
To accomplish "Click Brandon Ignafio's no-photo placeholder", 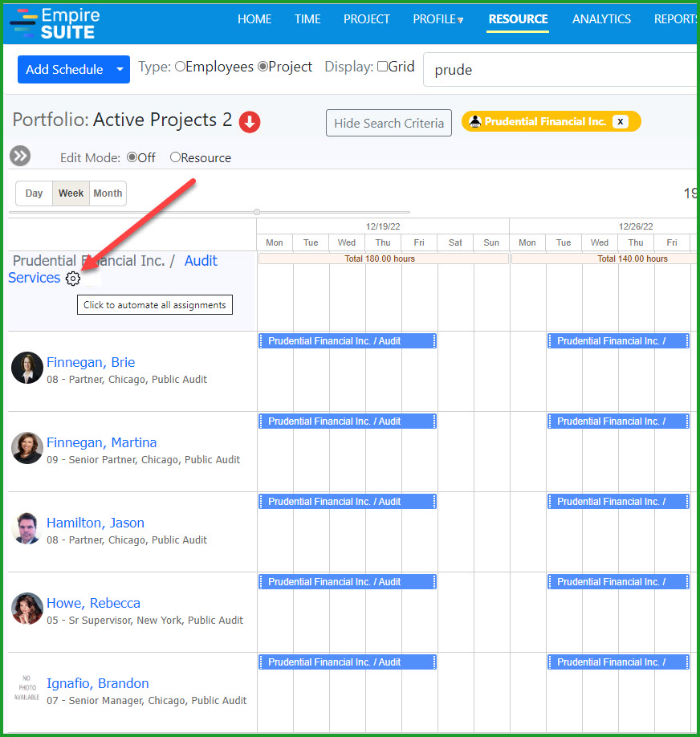I will pyautogui.click(x=26, y=688).
